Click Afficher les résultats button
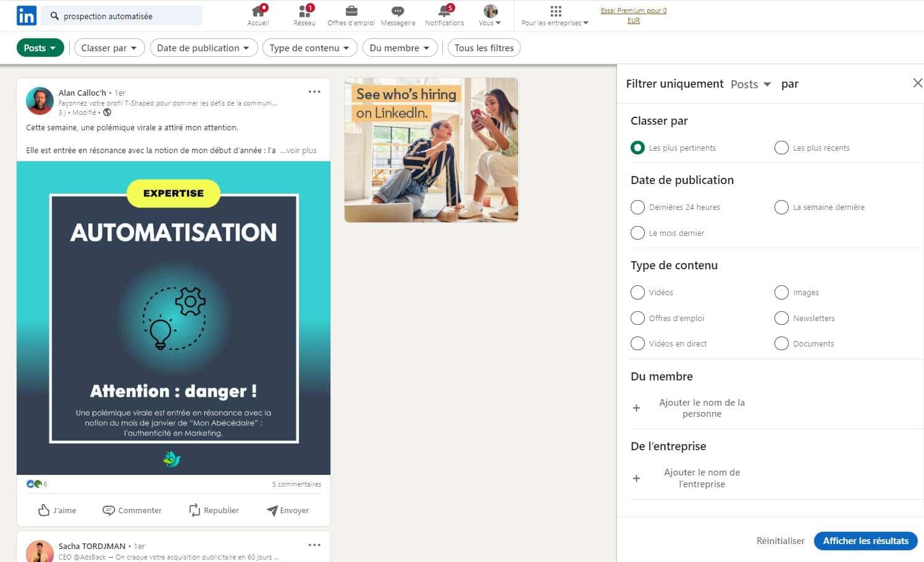The height and width of the screenshot is (562, 924). (x=865, y=540)
